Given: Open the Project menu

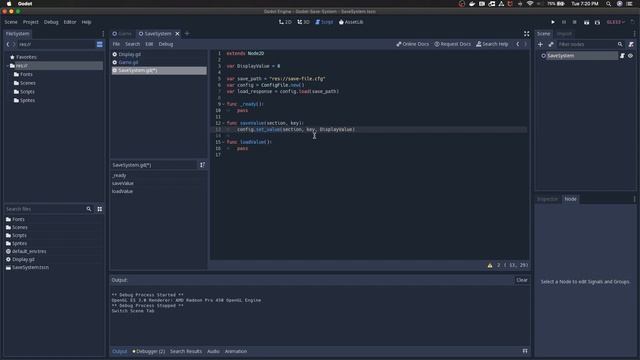Looking at the screenshot, I should click(31, 22).
